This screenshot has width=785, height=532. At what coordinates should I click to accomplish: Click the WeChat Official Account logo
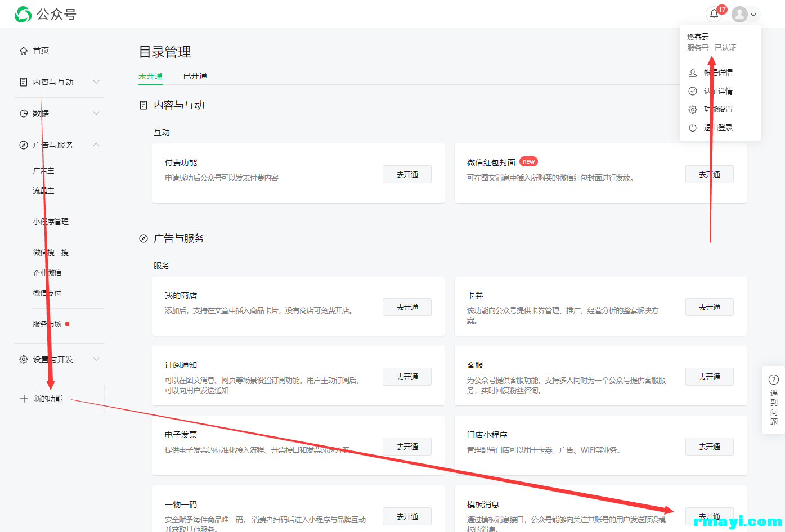coord(23,14)
